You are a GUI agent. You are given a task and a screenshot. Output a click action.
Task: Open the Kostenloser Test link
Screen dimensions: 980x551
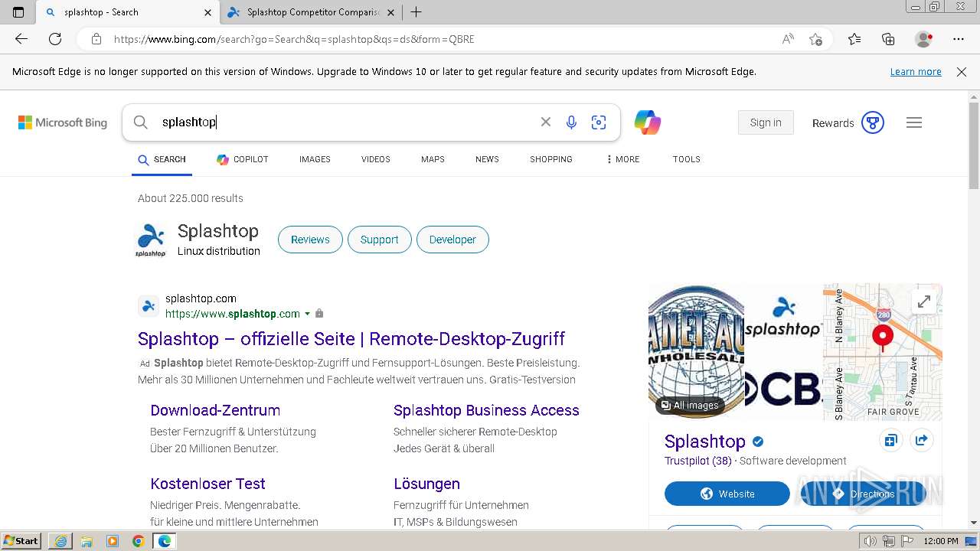click(x=207, y=484)
